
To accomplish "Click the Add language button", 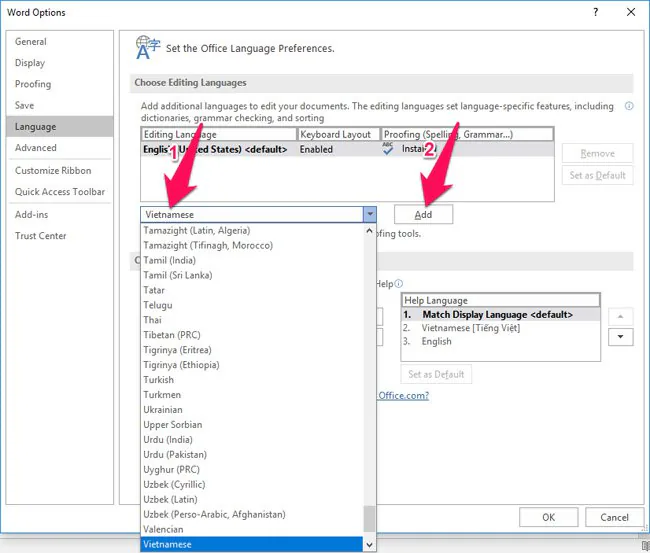I will [x=423, y=214].
